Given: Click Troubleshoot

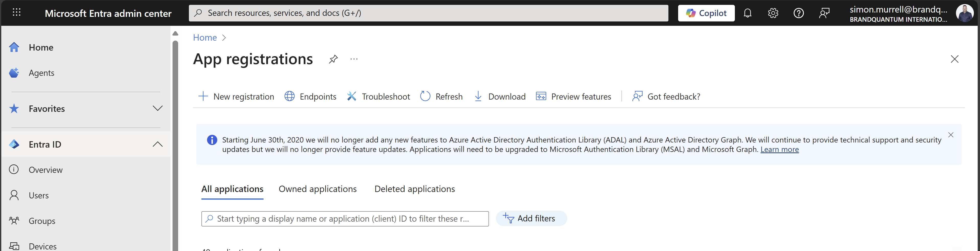Looking at the screenshot, I should (x=379, y=96).
